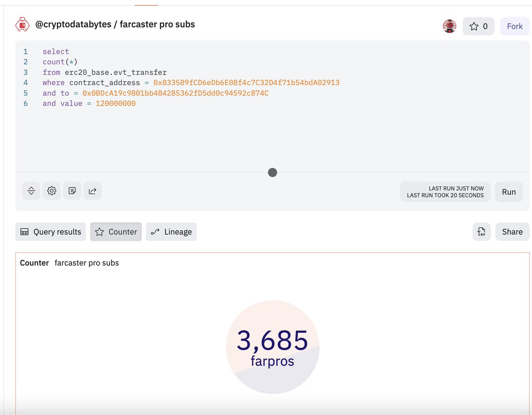Click the Counter farcaster pro subs title
This screenshot has height=415, width=532.
coord(70,263)
